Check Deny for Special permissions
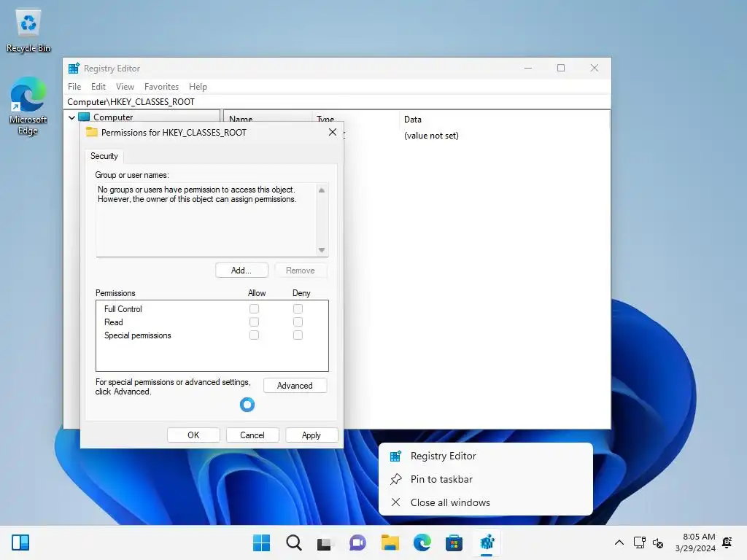The image size is (747, 560). (298, 335)
